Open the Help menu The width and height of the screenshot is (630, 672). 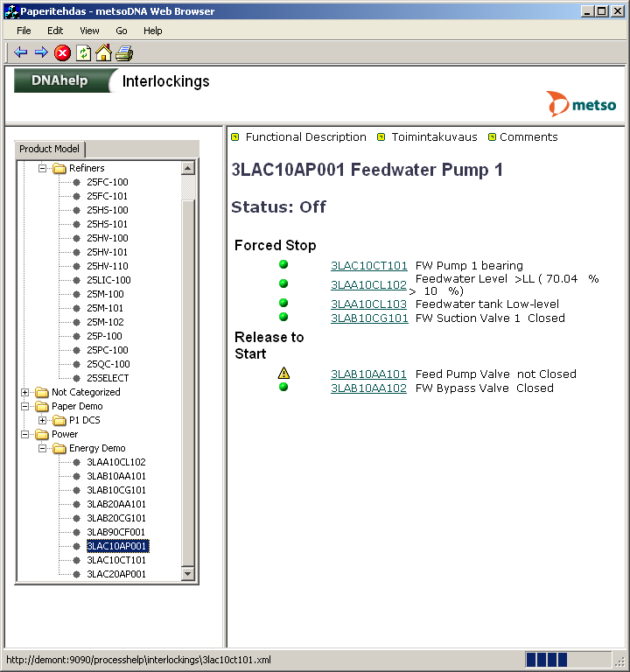152,31
